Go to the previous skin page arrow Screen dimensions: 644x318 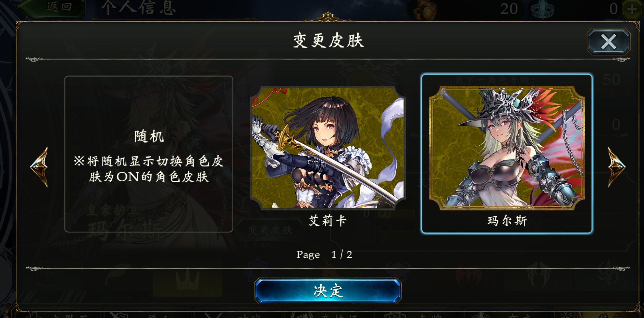click(40, 167)
